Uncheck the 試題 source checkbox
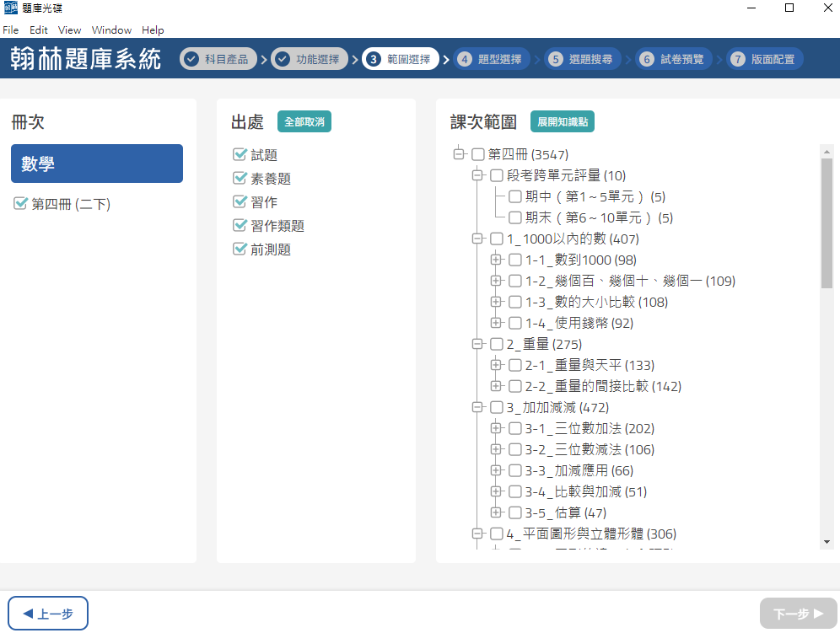840x633 pixels. coord(240,155)
